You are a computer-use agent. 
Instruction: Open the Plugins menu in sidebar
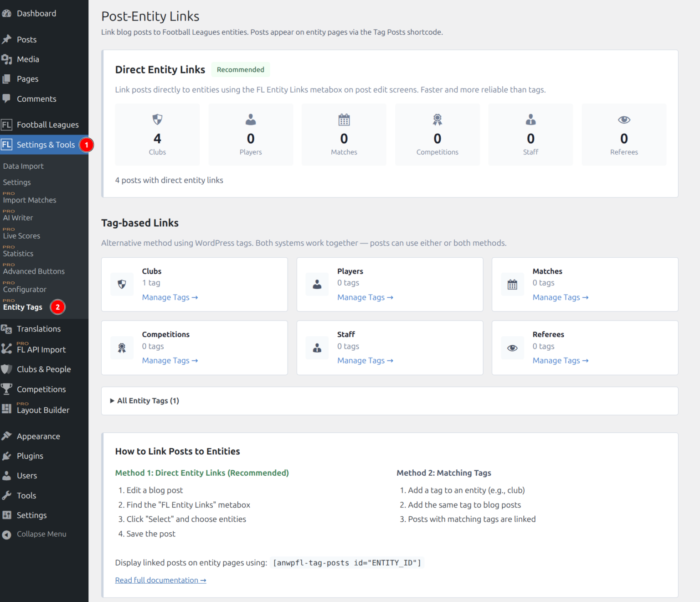coord(30,456)
